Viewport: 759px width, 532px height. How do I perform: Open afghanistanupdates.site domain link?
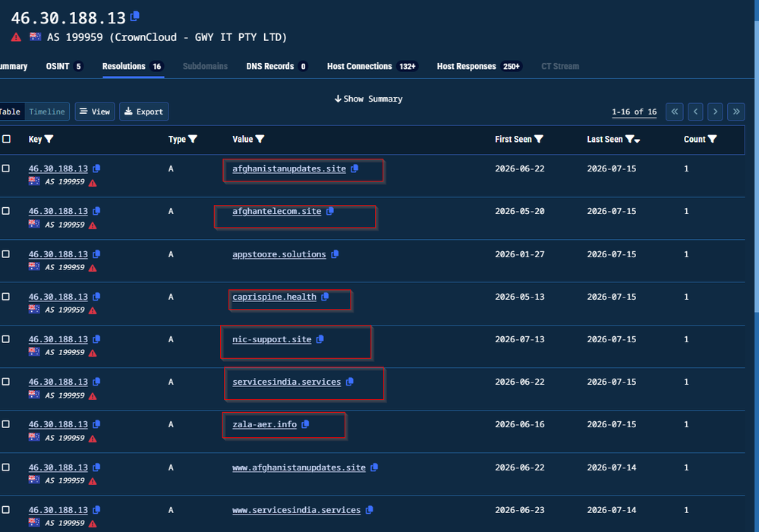(289, 168)
